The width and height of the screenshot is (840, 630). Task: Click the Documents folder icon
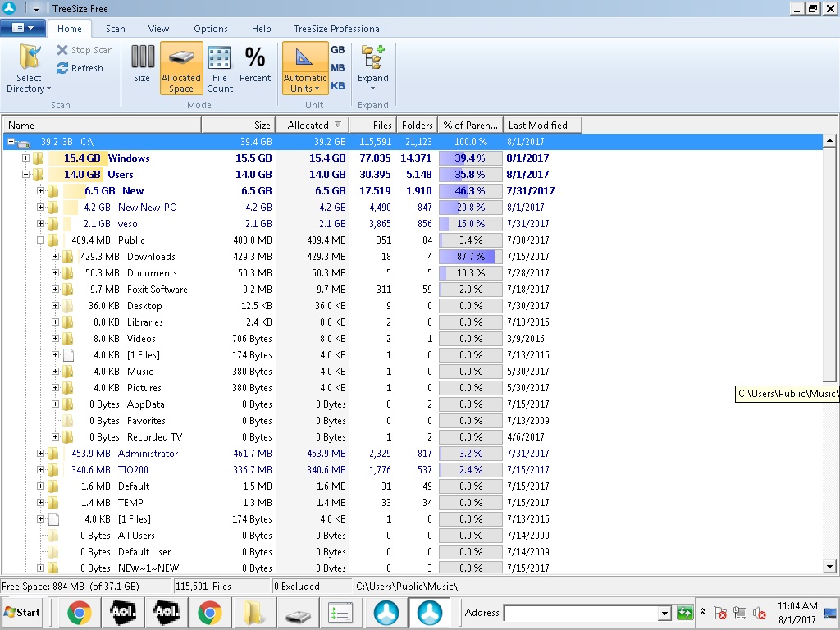[67, 272]
